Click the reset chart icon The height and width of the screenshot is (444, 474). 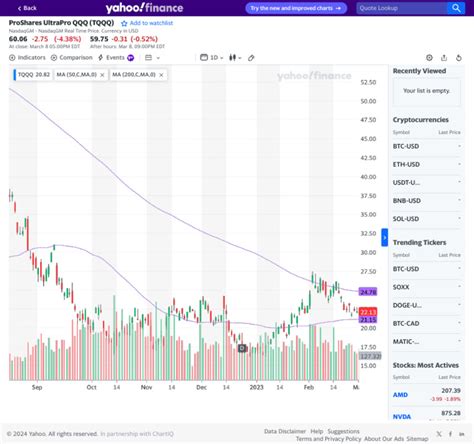pos(459,58)
